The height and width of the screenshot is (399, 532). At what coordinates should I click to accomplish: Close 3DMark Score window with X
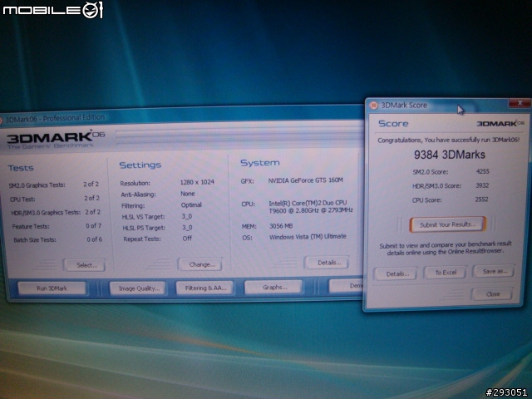(520, 103)
